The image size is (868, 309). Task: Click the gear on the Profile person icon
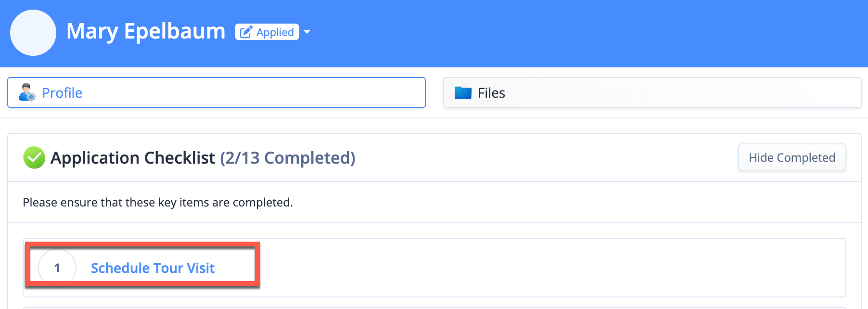(32, 96)
